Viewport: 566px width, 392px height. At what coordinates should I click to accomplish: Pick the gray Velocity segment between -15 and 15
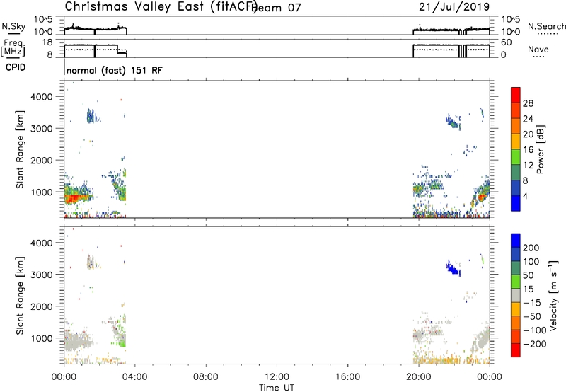pos(516,296)
